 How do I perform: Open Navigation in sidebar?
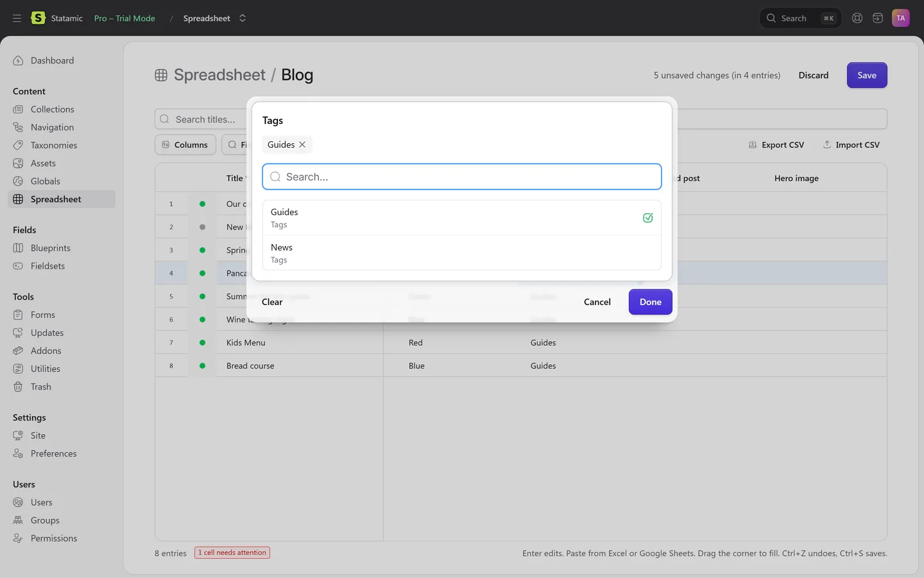coord(62,127)
